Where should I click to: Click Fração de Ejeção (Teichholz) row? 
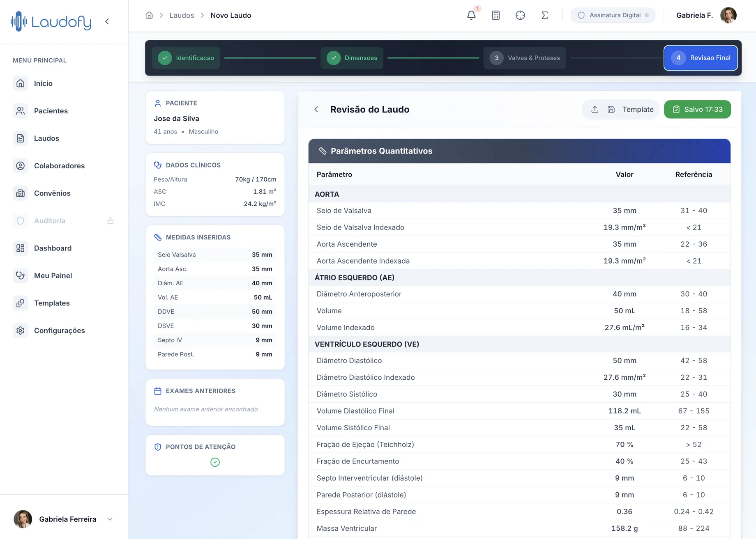(x=519, y=445)
